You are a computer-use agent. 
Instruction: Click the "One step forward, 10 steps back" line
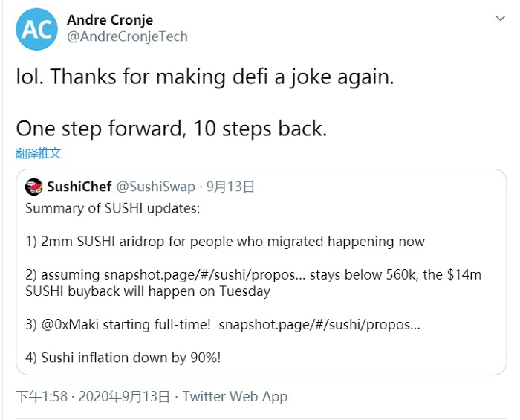point(171,128)
